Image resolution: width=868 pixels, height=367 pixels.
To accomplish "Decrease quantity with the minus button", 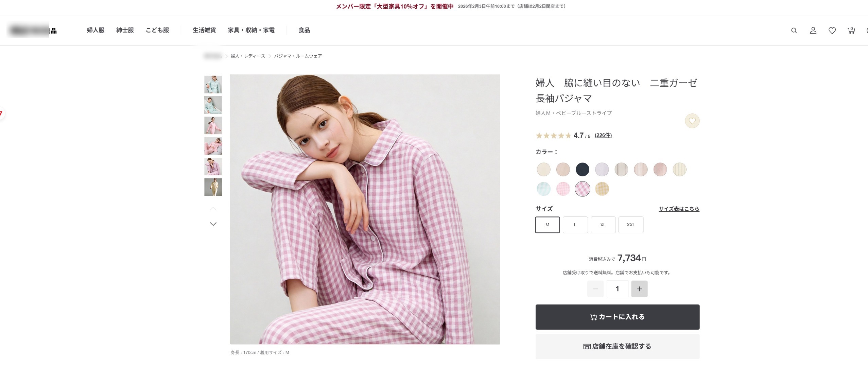I will coord(595,289).
